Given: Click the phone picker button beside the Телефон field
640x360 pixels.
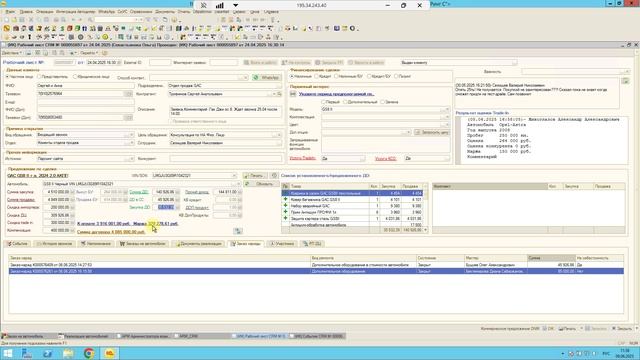Looking at the screenshot, I should [x=128, y=94].
